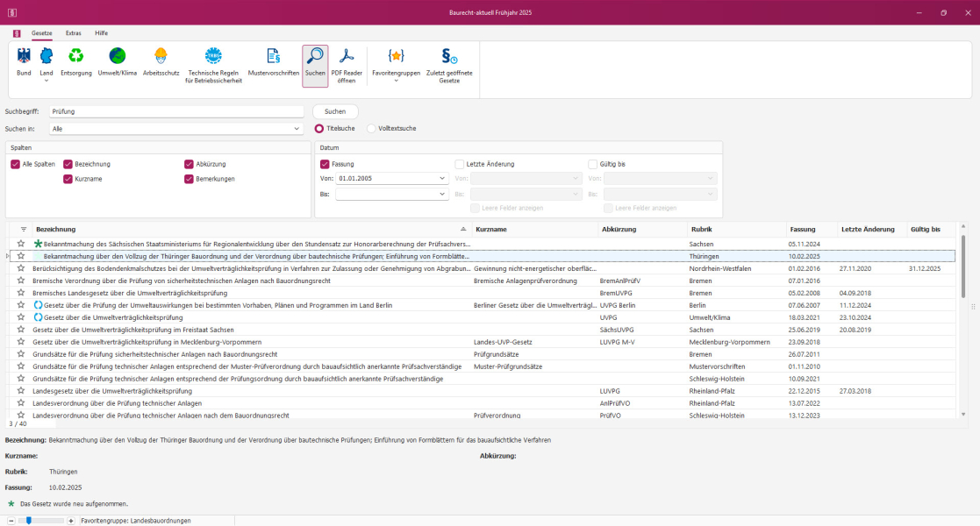Open the Arbeitsschutz category

[161, 63]
